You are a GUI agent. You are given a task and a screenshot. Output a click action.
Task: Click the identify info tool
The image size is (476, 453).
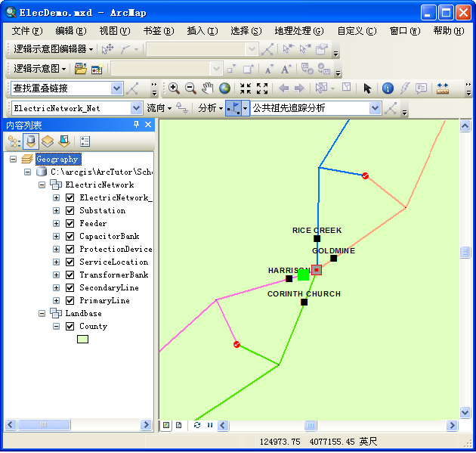(x=388, y=88)
